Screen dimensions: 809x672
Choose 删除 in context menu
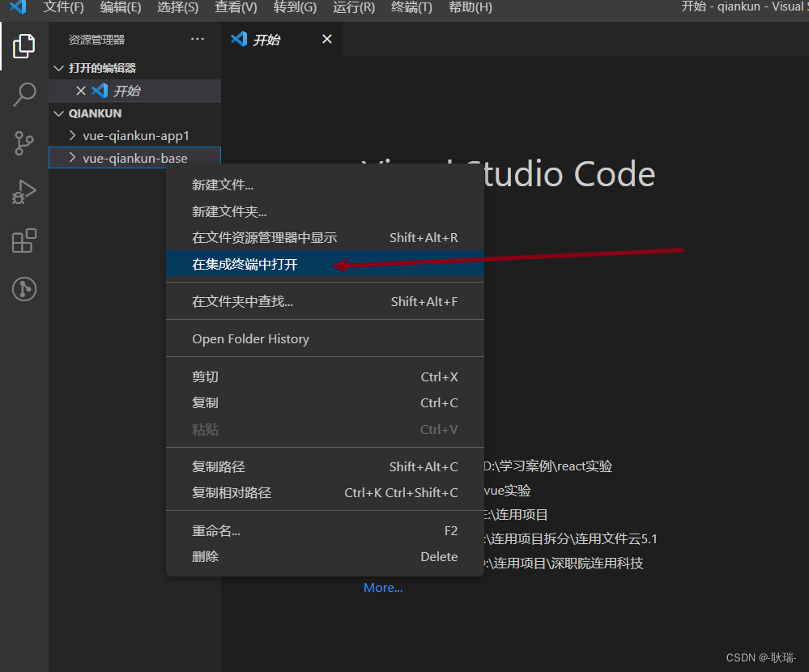click(325, 556)
